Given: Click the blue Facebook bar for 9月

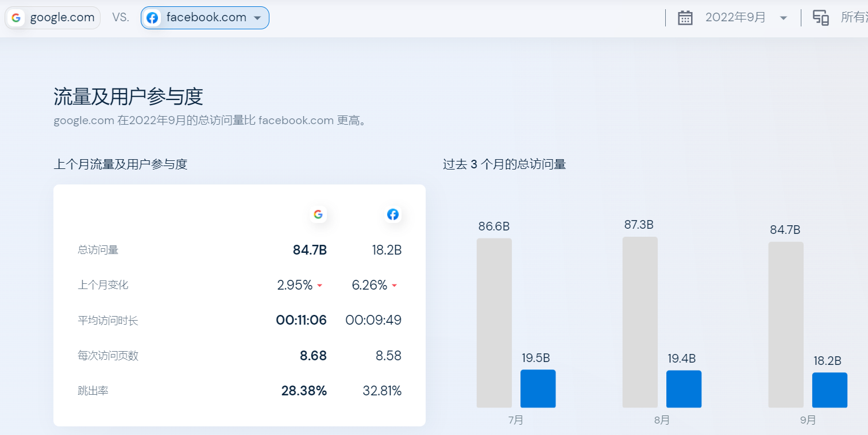Looking at the screenshot, I should click(830, 390).
